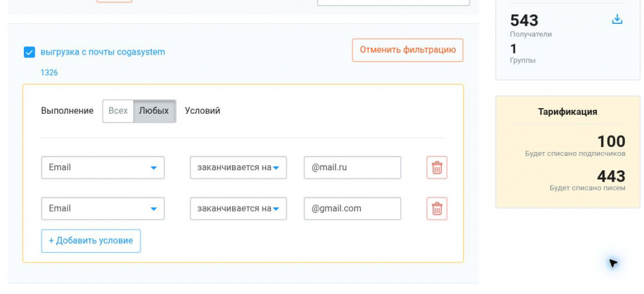Click the 'Получатели' label
This screenshot has height=294, width=644.
(x=531, y=35)
